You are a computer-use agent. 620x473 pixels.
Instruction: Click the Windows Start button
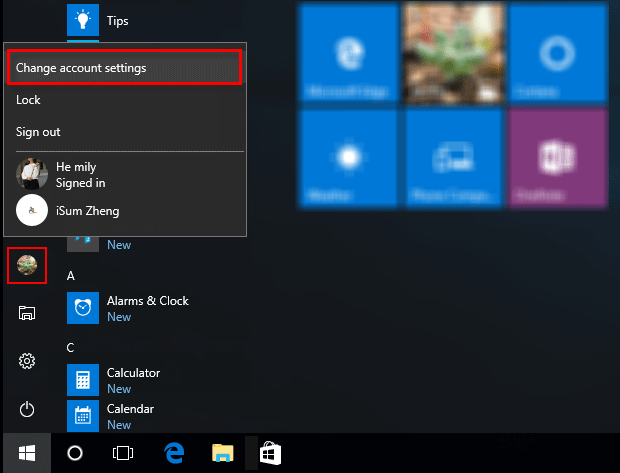(x=22, y=453)
